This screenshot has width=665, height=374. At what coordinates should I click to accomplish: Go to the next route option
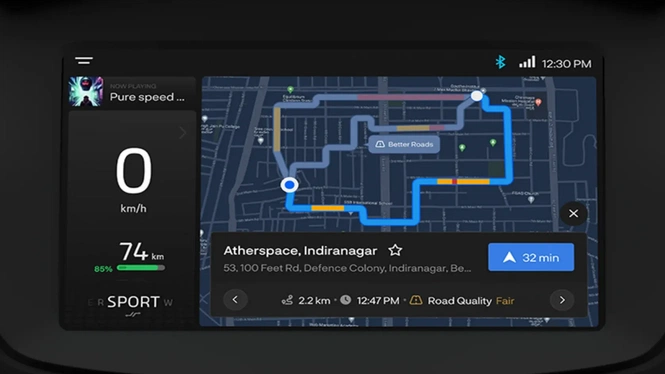[562, 300]
